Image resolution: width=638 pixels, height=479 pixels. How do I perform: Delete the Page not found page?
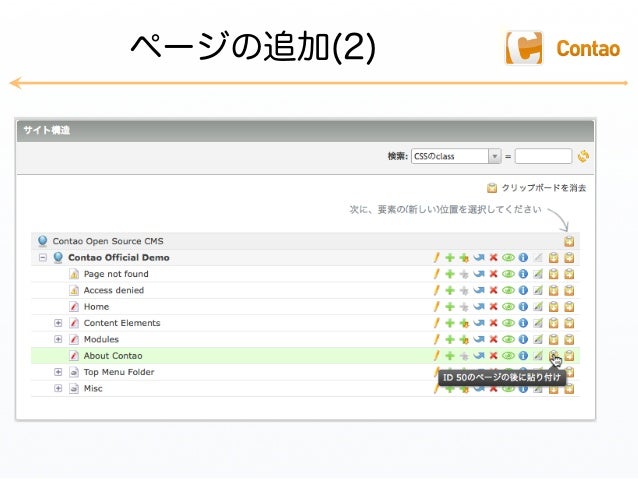[x=494, y=274]
